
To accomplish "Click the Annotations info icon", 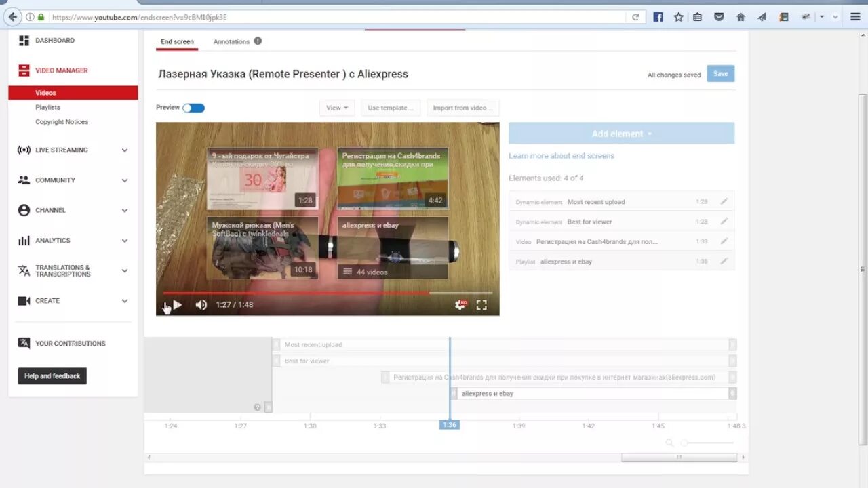I will pos(258,41).
